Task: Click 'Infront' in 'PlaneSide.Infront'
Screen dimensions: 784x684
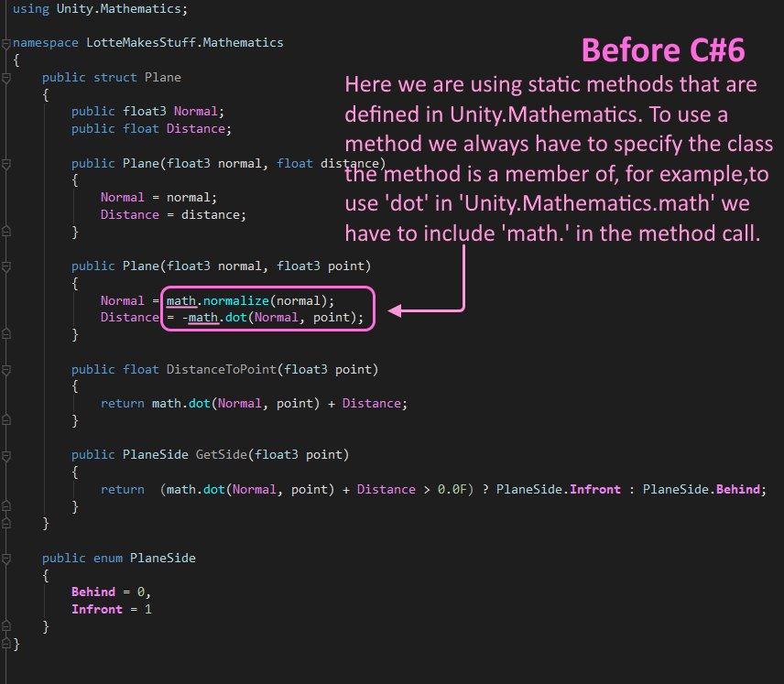Action: [x=595, y=490]
